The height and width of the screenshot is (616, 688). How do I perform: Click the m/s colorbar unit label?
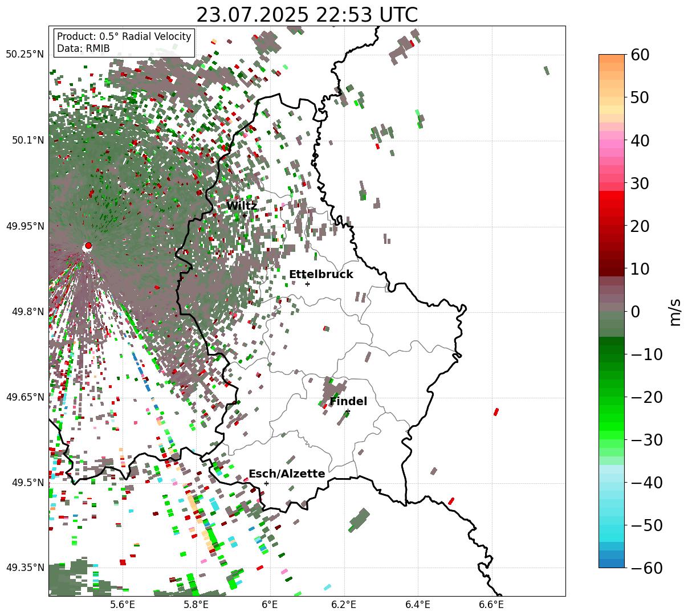pos(675,311)
